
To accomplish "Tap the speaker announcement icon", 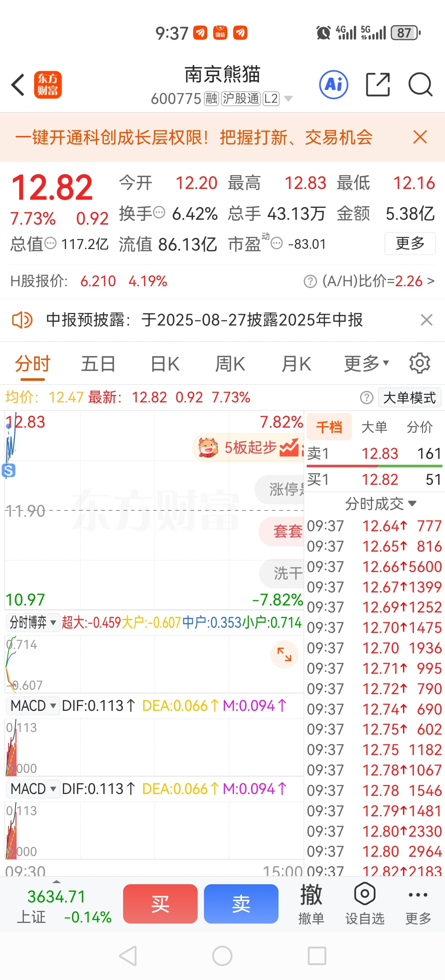I will click(22, 320).
